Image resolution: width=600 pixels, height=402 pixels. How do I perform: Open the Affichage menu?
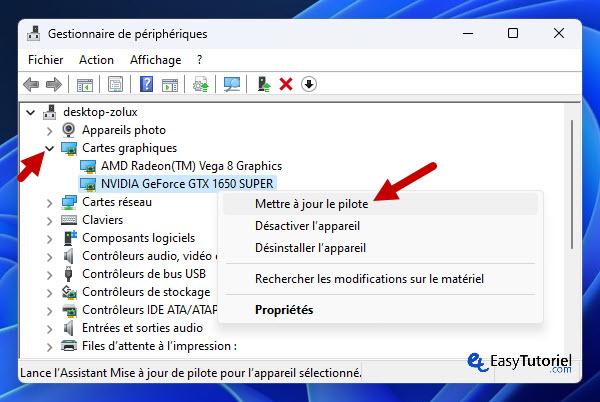(155, 60)
